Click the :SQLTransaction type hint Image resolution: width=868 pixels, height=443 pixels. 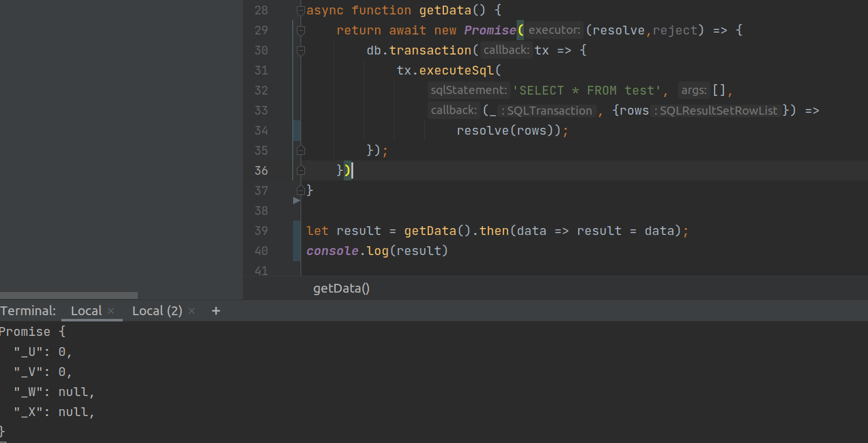[x=547, y=111]
